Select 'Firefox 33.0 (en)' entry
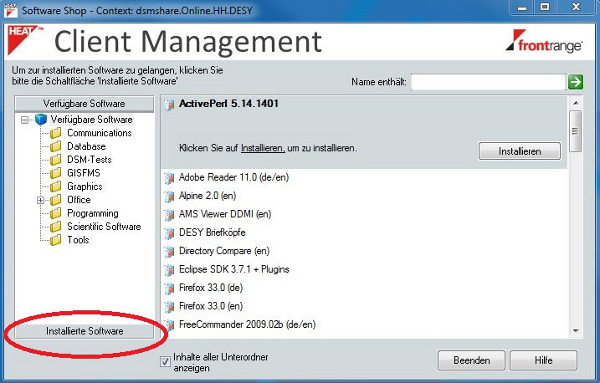This screenshot has height=383, width=600. click(211, 306)
